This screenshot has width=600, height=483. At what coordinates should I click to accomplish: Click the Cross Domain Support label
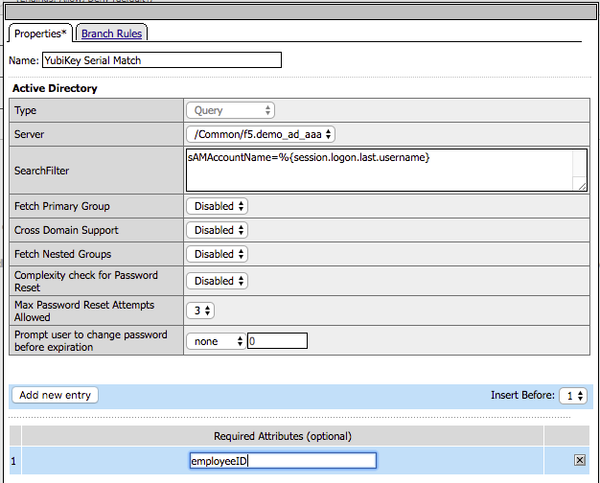66,230
